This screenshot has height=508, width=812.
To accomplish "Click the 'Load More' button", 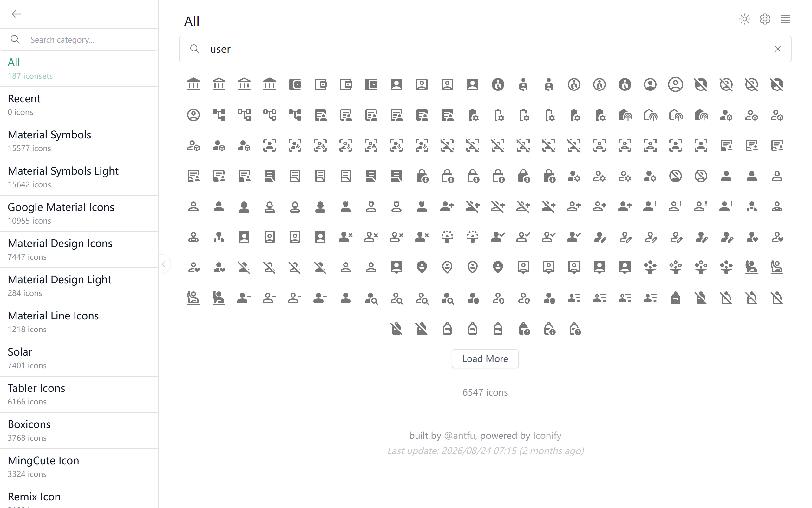I will [x=485, y=359].
